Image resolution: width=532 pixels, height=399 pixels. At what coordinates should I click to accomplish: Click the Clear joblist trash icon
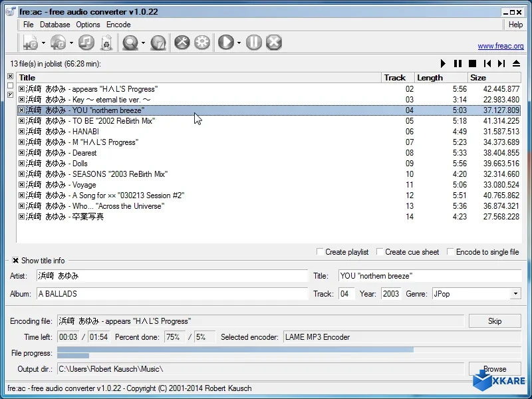tap(106, 43)
